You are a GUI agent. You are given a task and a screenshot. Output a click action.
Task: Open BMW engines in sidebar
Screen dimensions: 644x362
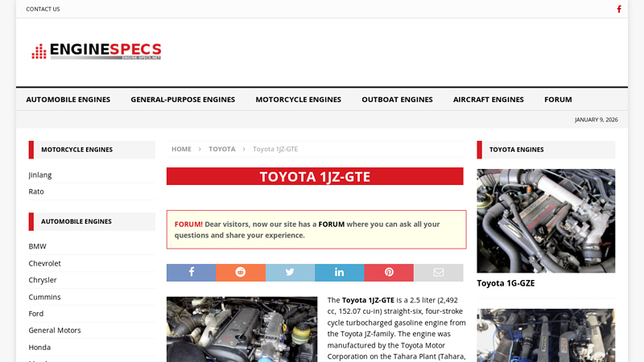coord(37,246)
